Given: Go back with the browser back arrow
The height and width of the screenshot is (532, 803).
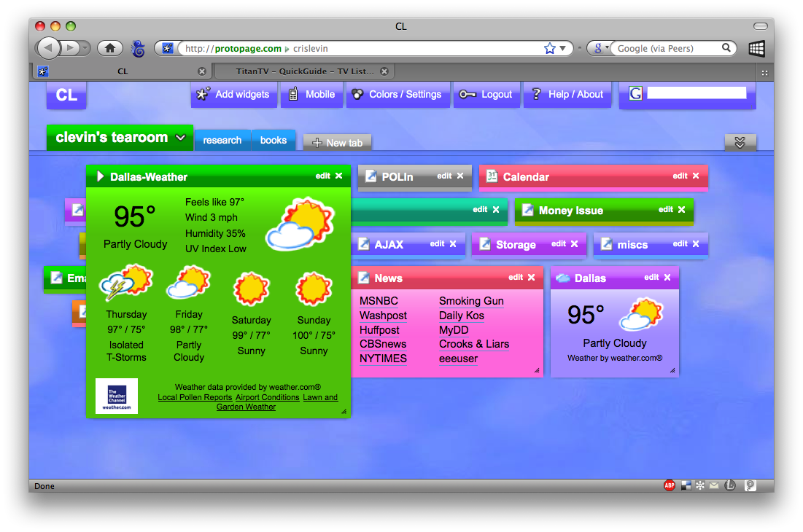Looking at the screenshot, I should [48, 49].
